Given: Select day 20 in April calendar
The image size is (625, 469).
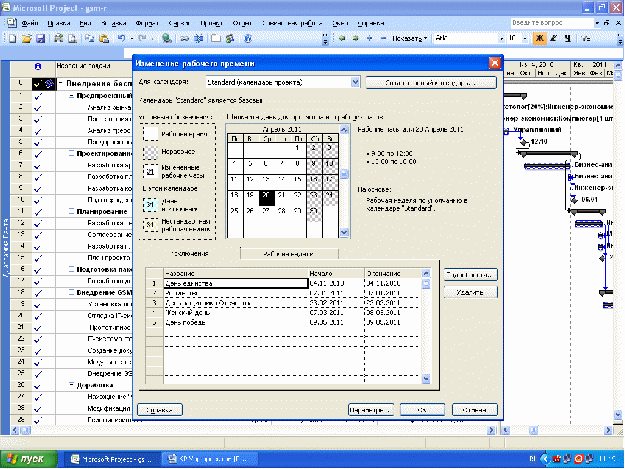Looking at the screenshot, I should [x=267, y=197].
